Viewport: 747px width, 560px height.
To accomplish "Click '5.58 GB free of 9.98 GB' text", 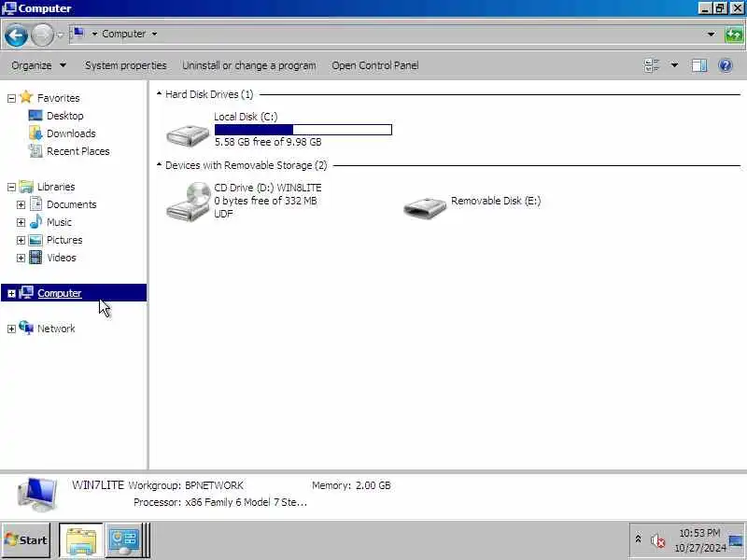I will click(x=268, y=143).
